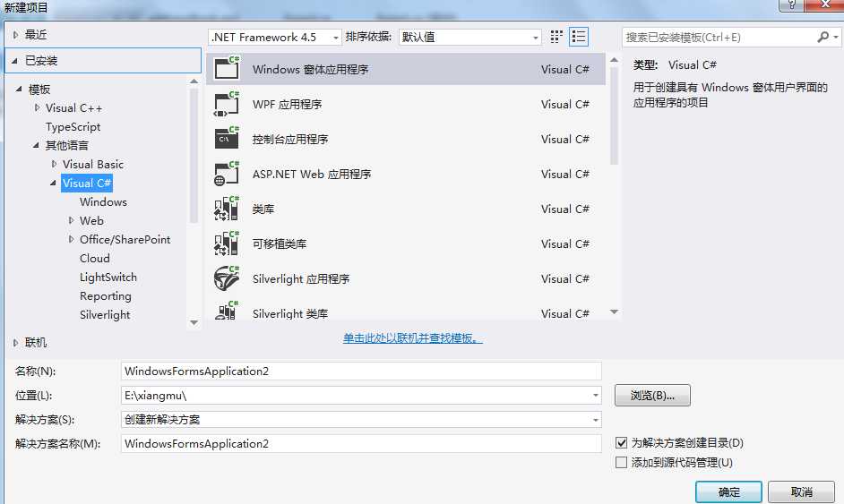Select Windows 窗体应用程序 template icon
Screen dimensions: 844x504
(227, 68)
